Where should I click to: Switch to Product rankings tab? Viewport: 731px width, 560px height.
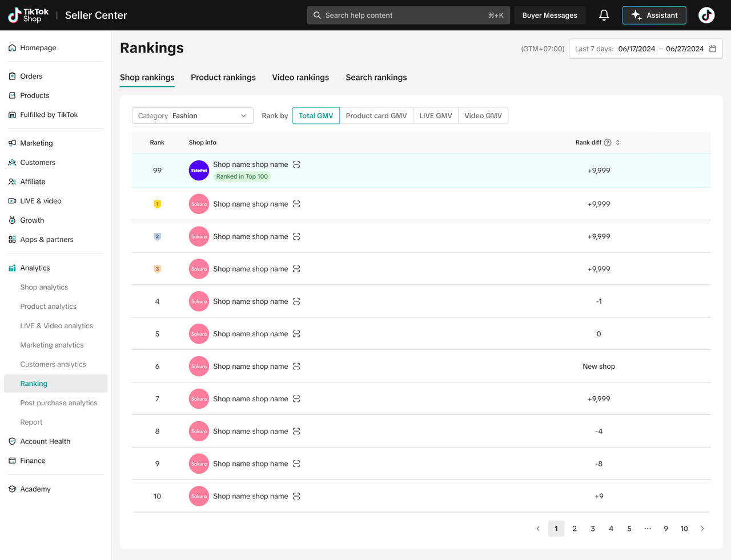223,78
